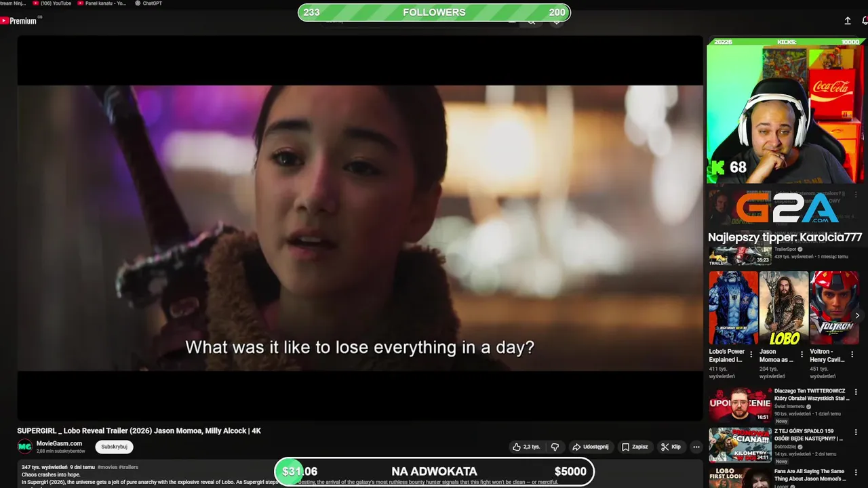This screenshot has height=488, width=868.
Task: Open the 'Jason Momoa as...' Lobo short thumbnail
Action: tap(783, 308)
